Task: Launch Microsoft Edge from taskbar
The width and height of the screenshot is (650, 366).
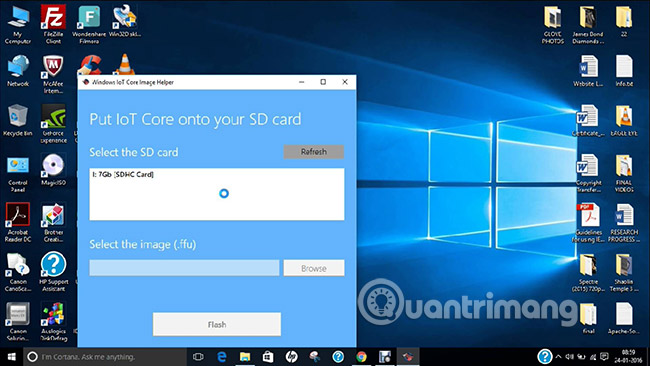Action: 222,357
